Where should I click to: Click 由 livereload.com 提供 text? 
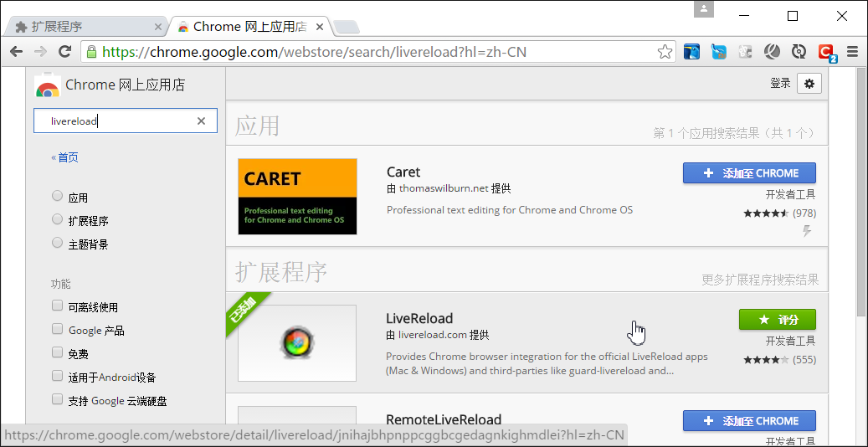click(437, 335)
